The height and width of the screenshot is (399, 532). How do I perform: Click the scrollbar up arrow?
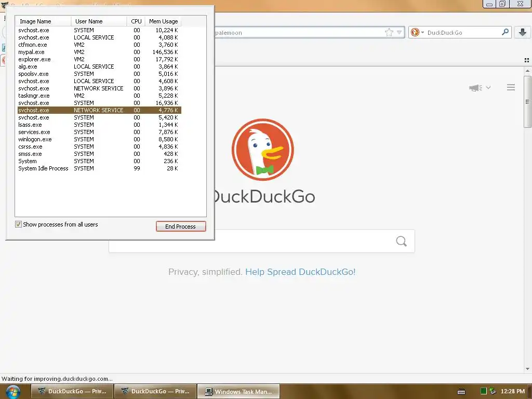(527, 71)
